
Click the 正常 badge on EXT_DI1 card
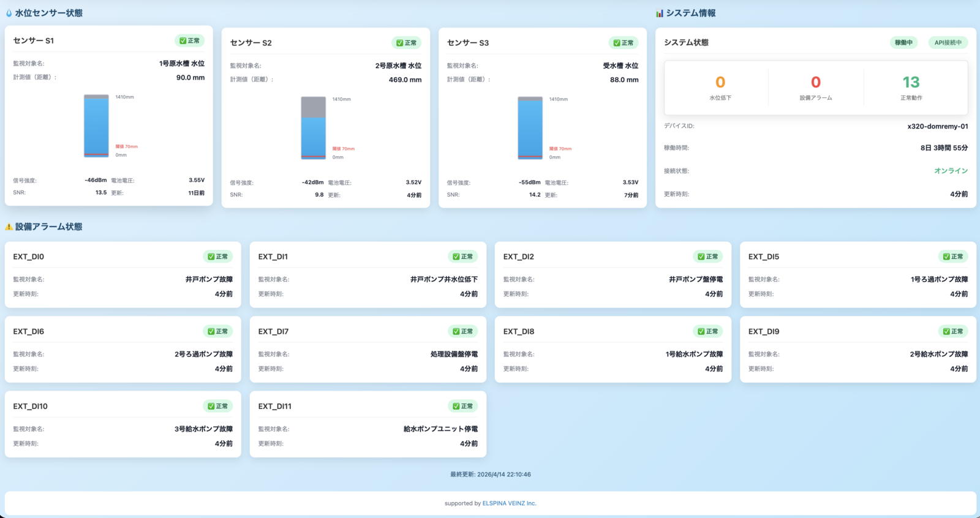(x=462, y=257)
